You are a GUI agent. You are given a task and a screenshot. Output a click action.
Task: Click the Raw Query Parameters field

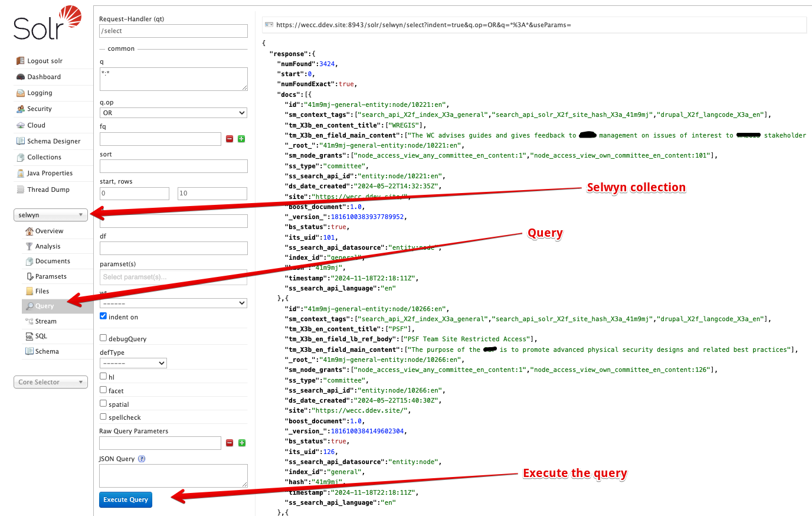pyautogui.click(x=161, y=443)
